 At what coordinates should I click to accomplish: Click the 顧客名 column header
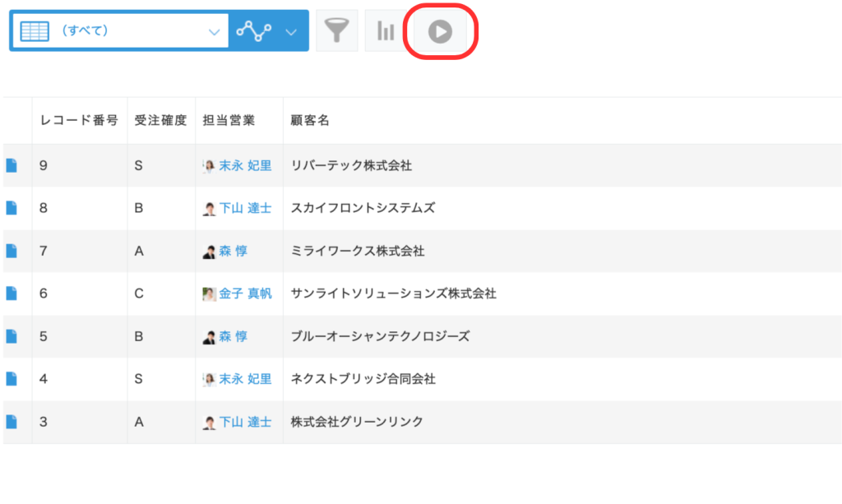[x=310, y=120]
